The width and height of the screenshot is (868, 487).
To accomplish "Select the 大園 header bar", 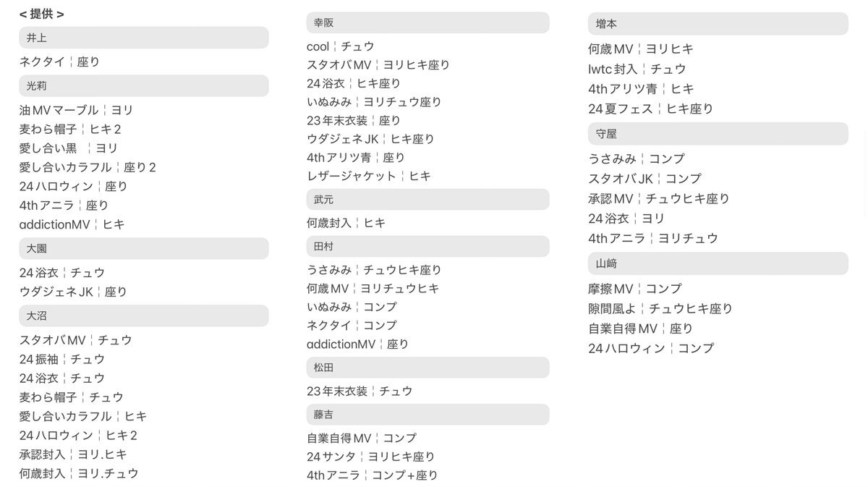I will tap(144, 248).
